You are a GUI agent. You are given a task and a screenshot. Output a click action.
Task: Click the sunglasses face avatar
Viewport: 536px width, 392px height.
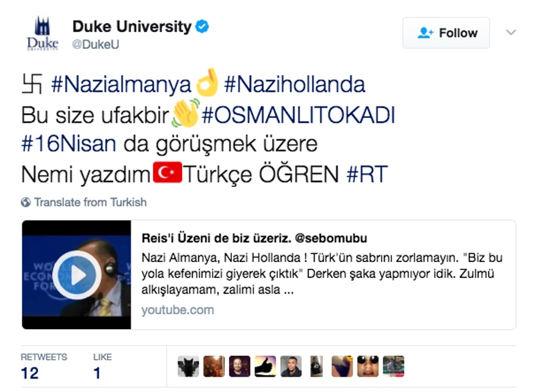click(368, 367)
